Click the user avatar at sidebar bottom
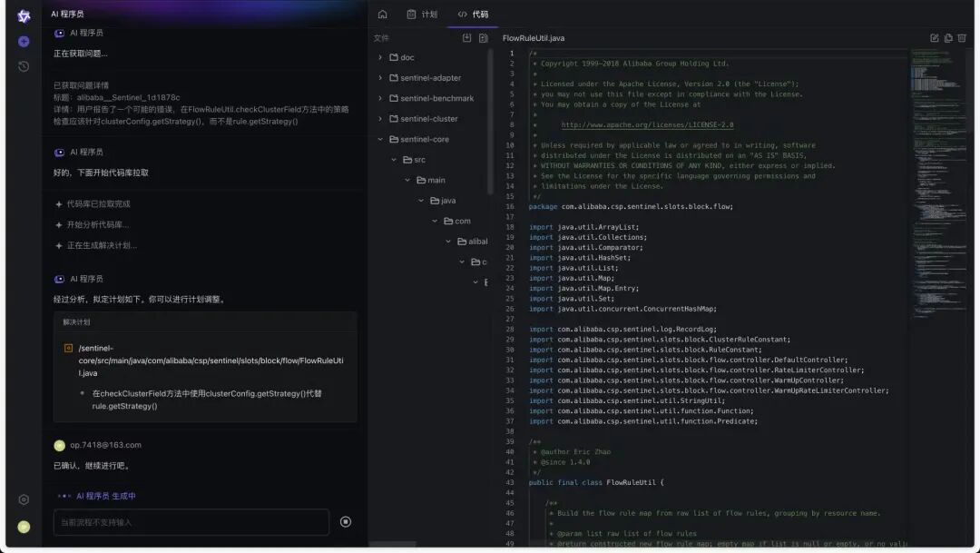This screenshot has width=980, height=553. [24, 527]
